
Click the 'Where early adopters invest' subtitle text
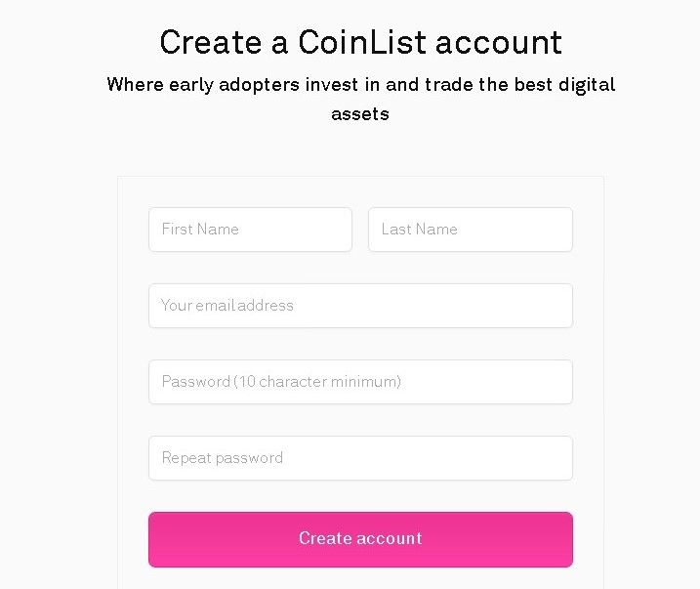[360, 84]
